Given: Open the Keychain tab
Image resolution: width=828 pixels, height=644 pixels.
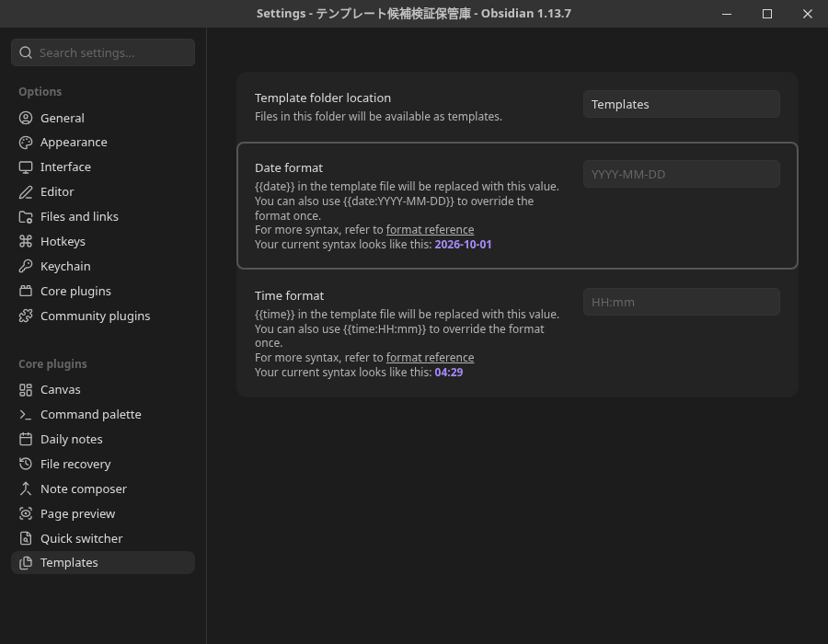Looking at the screenshot, I should click(x=103, y=267).
